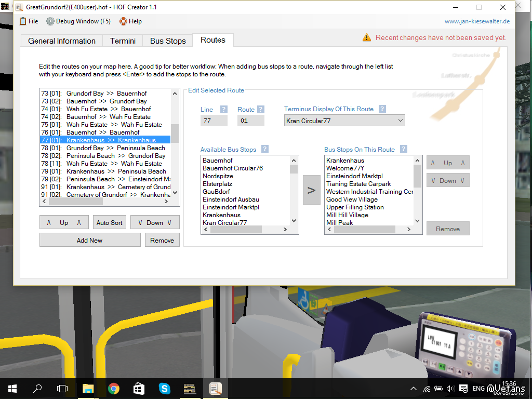Open File Explorer from the taskbar
This screenshot has width=532, height=399.
pyautogui.click(x=88, y=388)
